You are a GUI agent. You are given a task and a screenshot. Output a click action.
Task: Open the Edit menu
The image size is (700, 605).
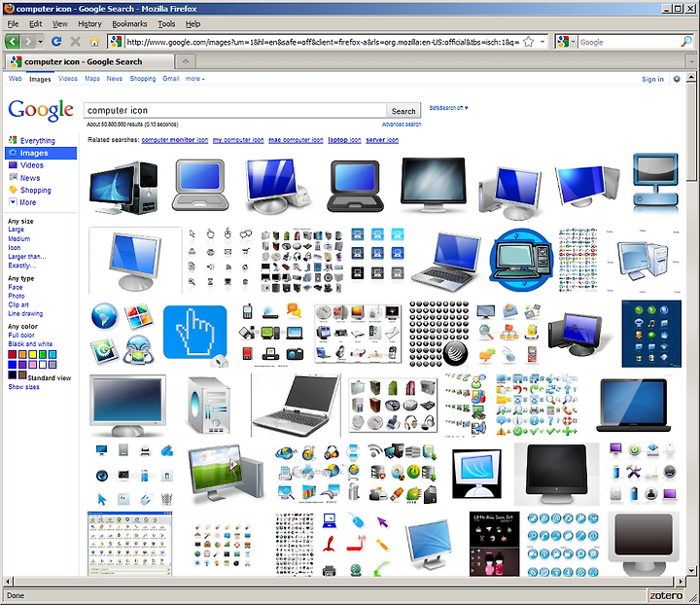click(36, 24)
